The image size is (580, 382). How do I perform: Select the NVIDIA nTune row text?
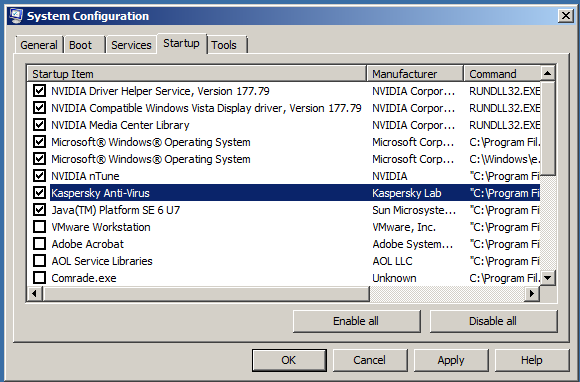coord(85,176)
